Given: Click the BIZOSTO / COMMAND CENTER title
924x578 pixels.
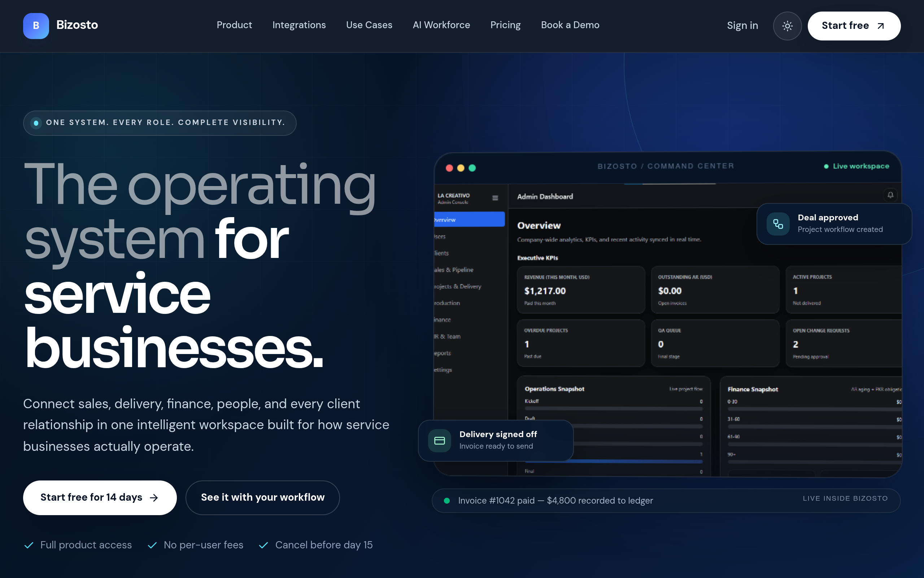Looking at the screenshot, I should 666,166.
